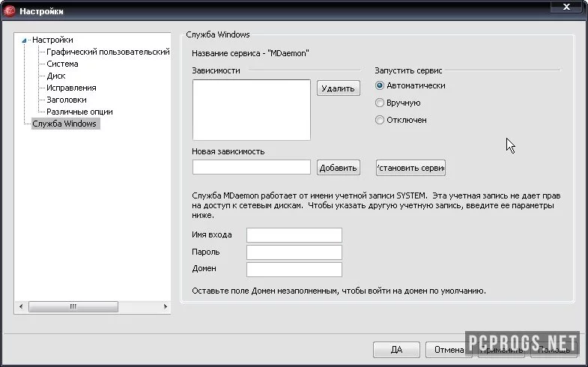Screen dimensions: 588x367
Task: Select Служба Windows tree item
Action: tap(64, 124)
